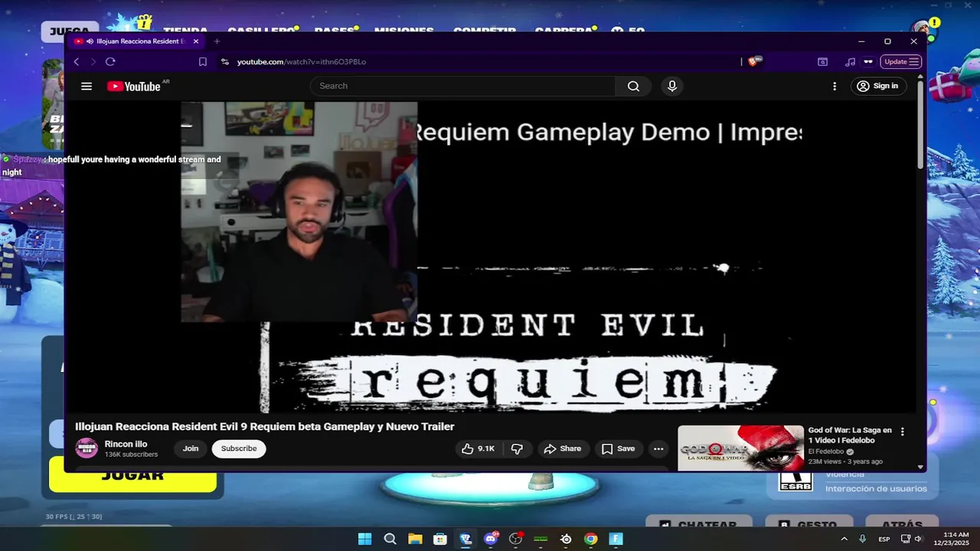Subscribe to Rincon illo
The height and width of the screenshot is (551, 980).
point(239,448)
